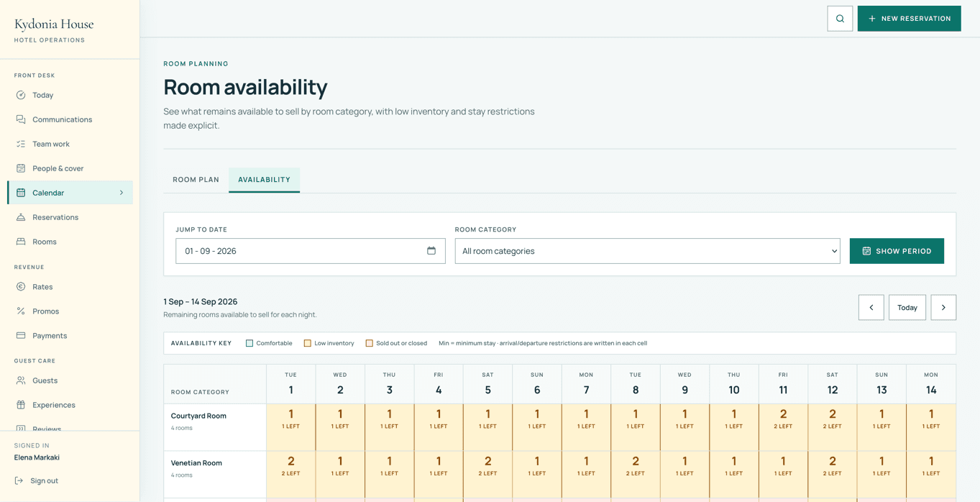This screenshot has width=980, height=502.
Task: Click the Comfortable legend swatch
Action: (x=249, y=343)
